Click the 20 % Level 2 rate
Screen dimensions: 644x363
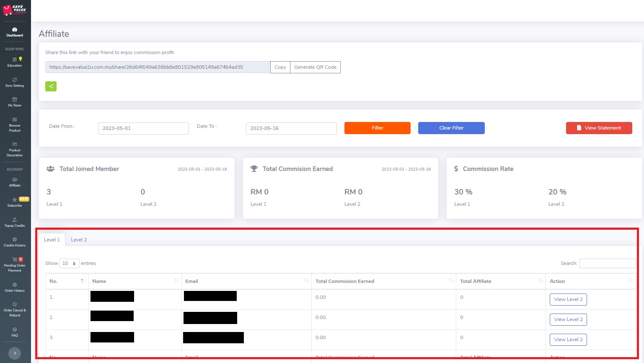pos(557,192)
